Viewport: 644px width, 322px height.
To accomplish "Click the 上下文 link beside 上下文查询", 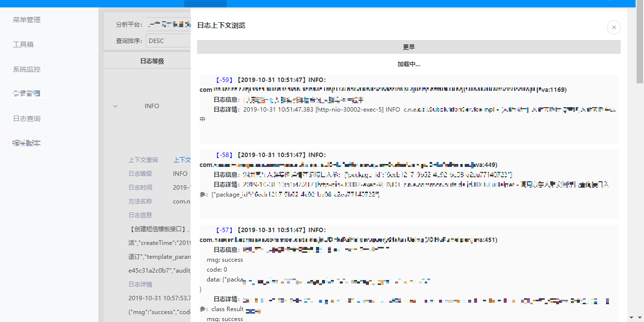I will coord(182,160).
